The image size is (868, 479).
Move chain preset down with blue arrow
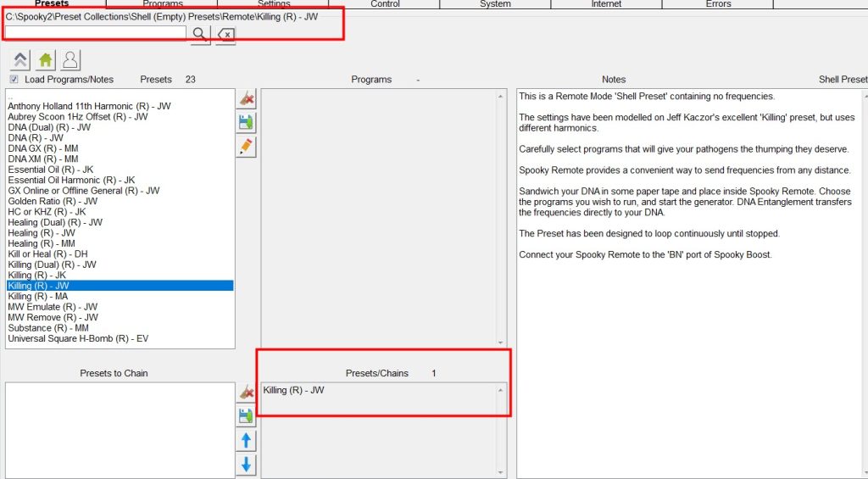(x=246, y=465)
